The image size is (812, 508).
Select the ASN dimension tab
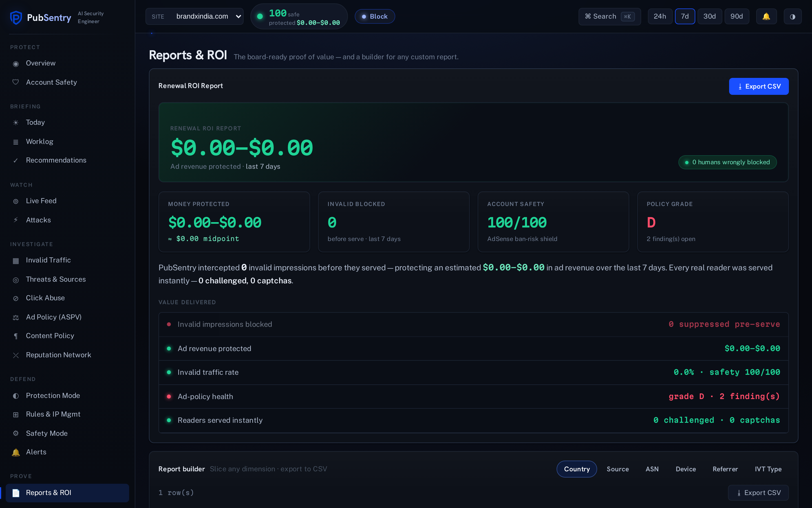tap(652, 469)
